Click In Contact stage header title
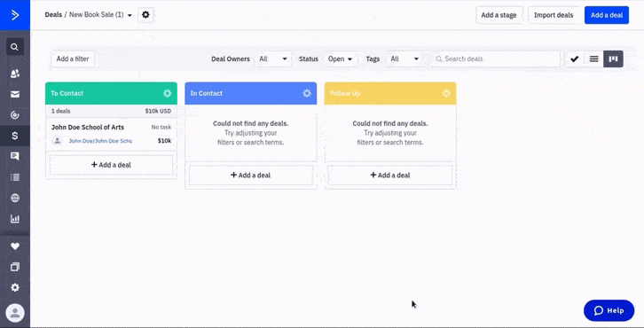The height and width of the screenshot is (328, 644). click(207, 93)
